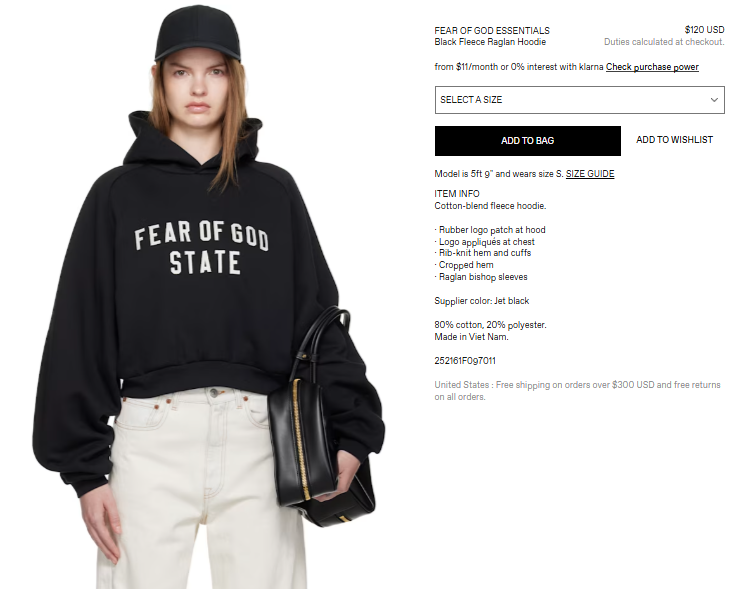Image resolution: width=733 pixels, height=589 pixels.
Task: Click the Item Info heading
Action: point(457,194)
